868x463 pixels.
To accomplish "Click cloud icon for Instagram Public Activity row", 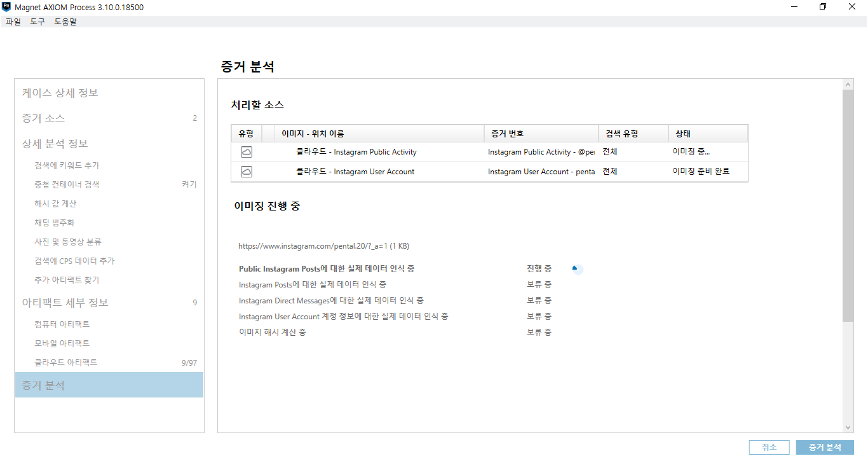I will coord(247,152).
